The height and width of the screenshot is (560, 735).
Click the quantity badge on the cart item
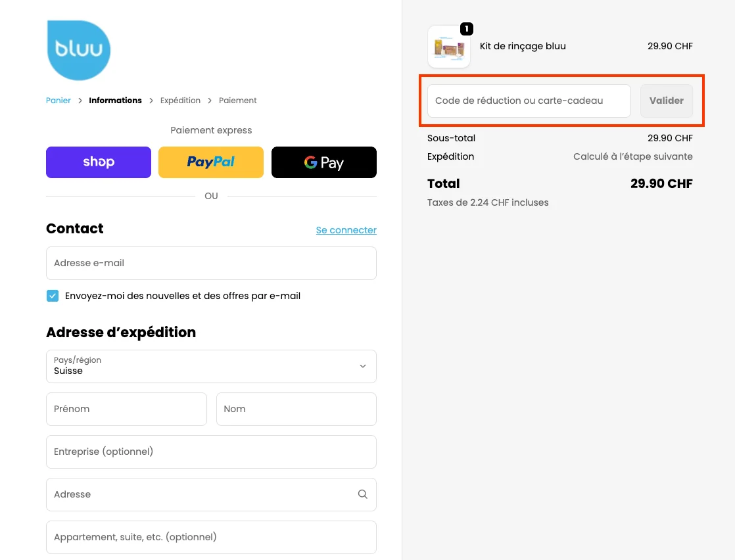[466, 29]
